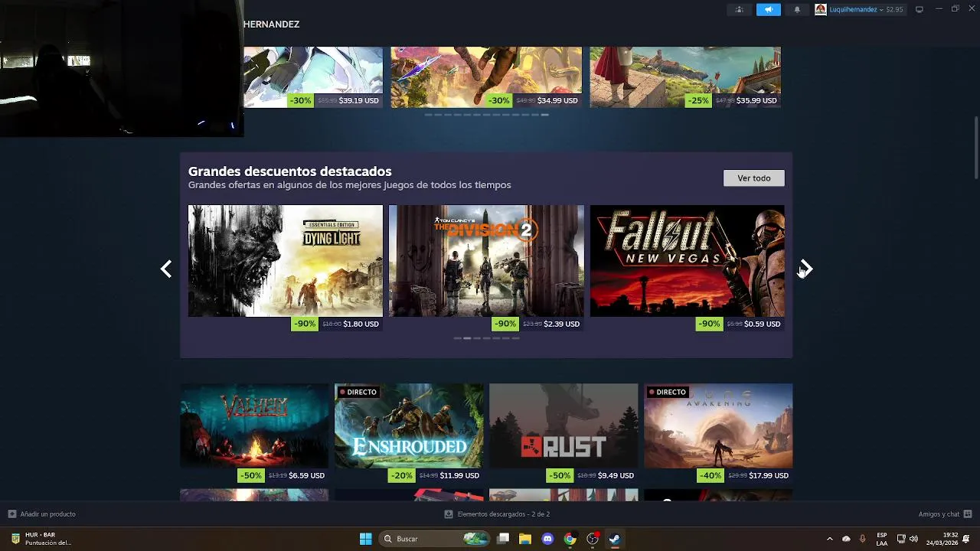Click the $6.59 USD Valheim price
This screenshot has width=980, height=551.
(x=306, y=475)
